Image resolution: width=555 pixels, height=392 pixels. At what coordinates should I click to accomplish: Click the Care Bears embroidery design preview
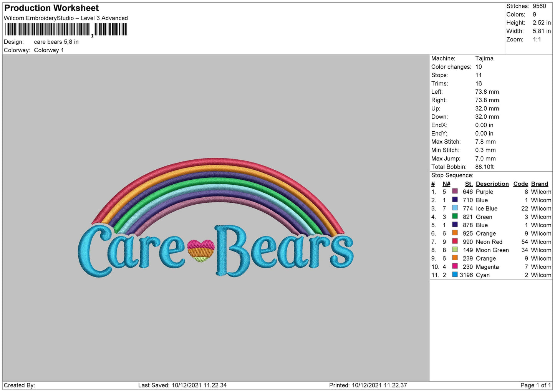point(216,217)
